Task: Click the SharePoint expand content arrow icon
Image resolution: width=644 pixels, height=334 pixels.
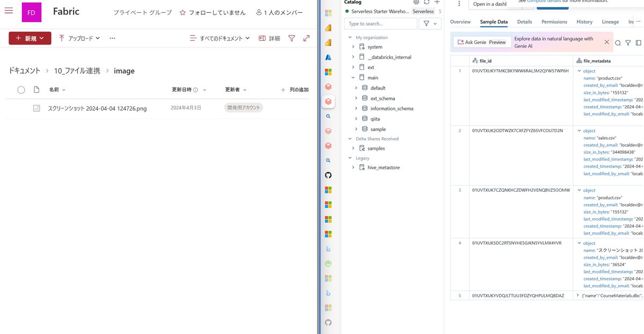Action: coord(306,38)
